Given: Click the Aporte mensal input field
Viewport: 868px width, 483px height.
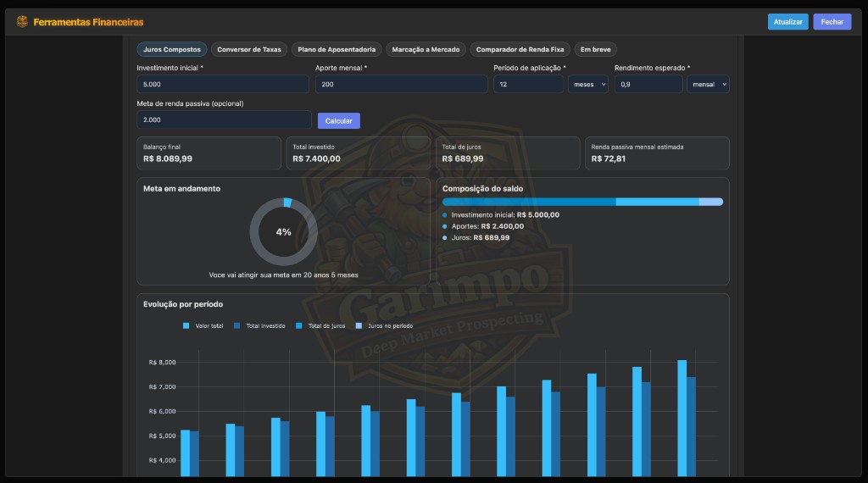Looking at the screenshot, I should click(401, 84).
